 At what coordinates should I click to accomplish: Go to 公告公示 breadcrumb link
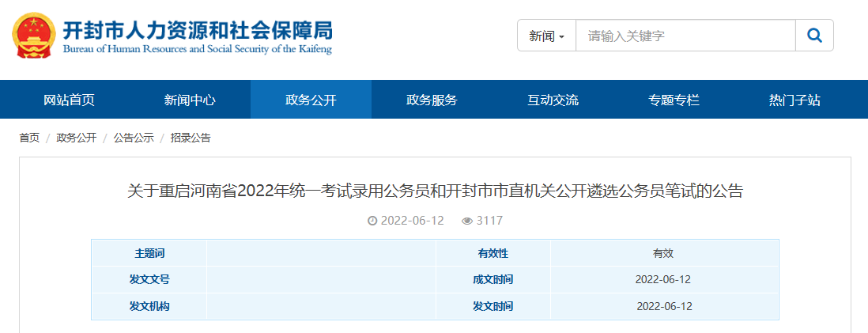coord(133,138)
